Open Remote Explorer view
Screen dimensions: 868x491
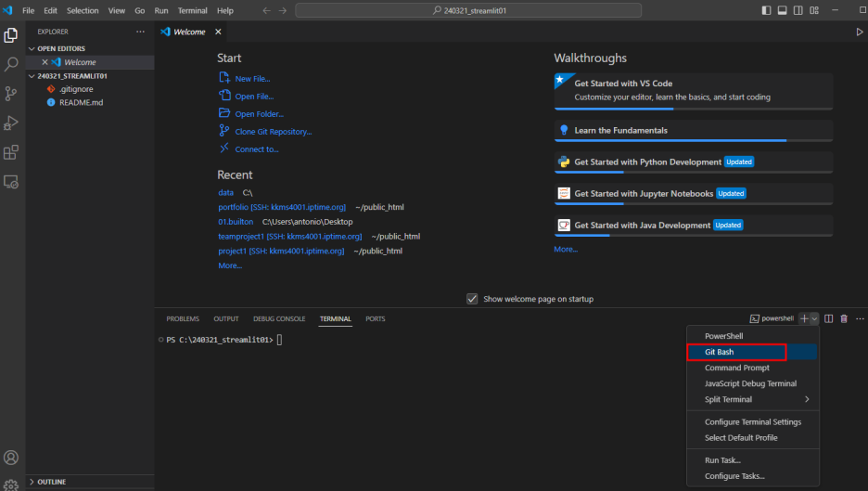tap(10, 182)
